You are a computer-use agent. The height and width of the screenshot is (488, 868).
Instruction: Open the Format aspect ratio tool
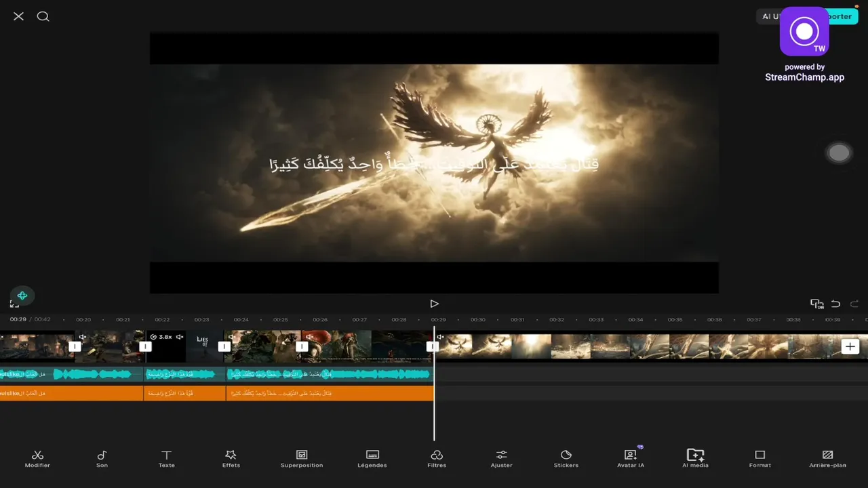tap(760, 459)
